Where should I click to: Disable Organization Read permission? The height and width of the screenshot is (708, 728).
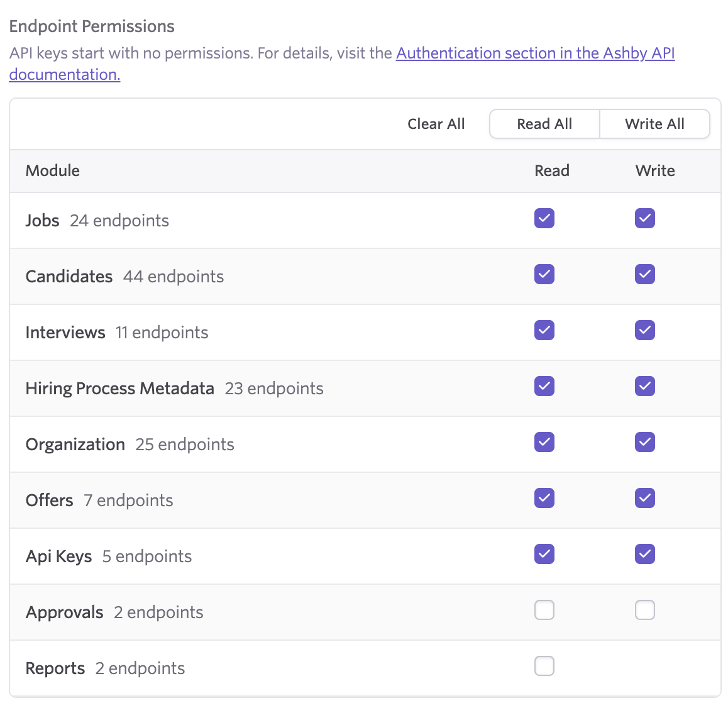click(x=544, y=442)
